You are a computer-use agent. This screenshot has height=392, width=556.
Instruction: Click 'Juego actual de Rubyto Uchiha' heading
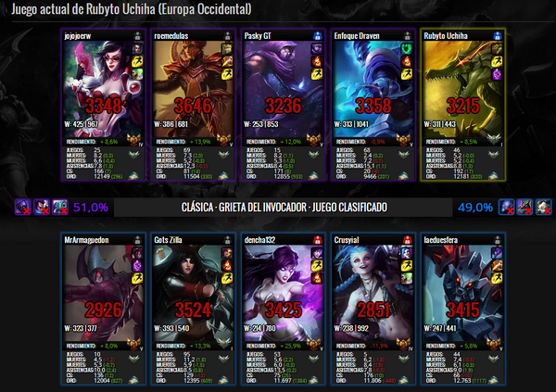click(x=132, y=9)
